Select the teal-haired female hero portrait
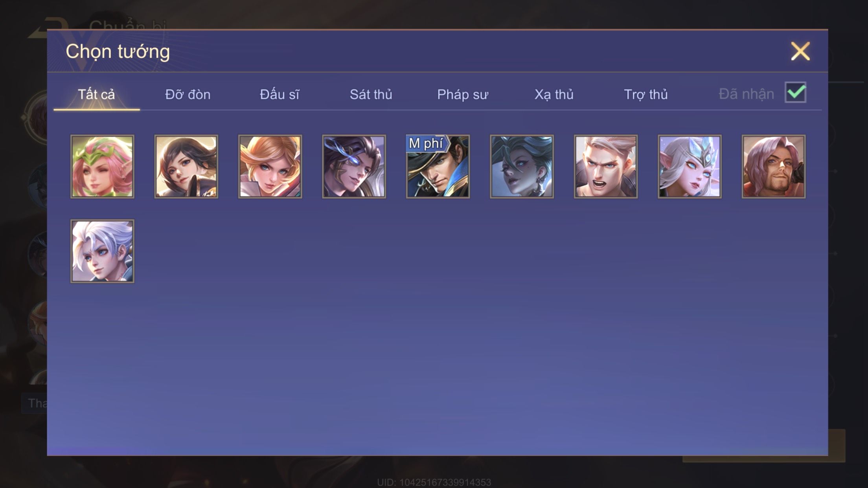Image resolution: width=868 pixels, height=488 pixels. [522, 167]
